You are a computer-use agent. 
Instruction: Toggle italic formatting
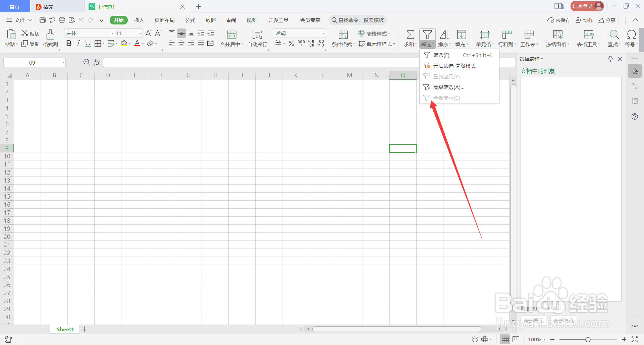(78, 43)
